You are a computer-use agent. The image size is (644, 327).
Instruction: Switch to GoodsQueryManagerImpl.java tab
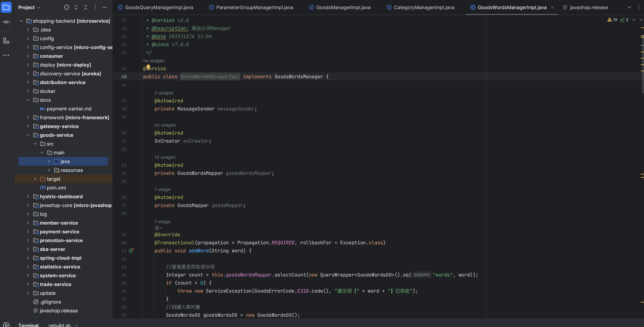point(155,7)
